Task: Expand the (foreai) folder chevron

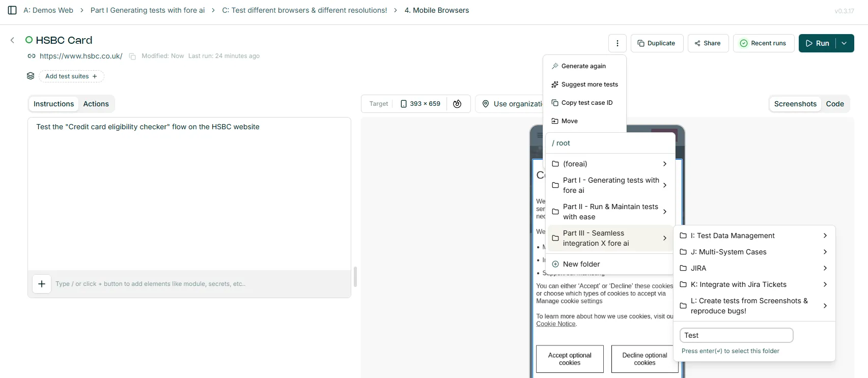Action: 665,164
